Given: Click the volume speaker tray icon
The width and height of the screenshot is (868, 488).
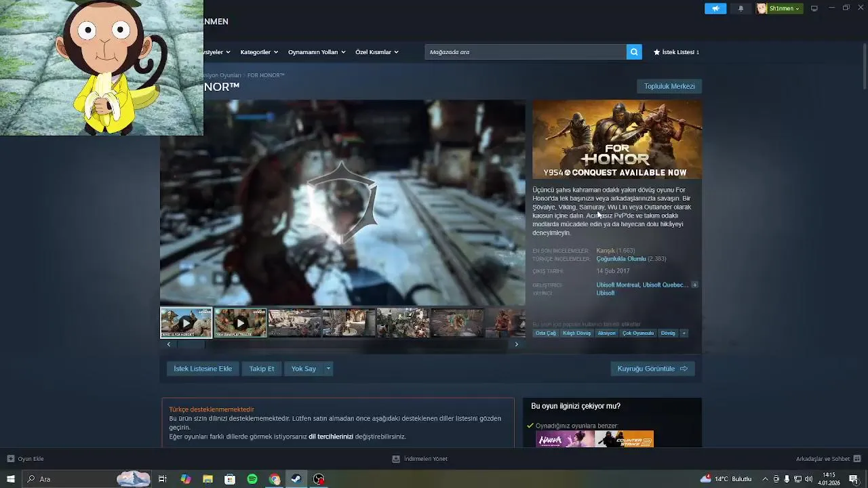Looking at the screenshot, I should 808,479.
